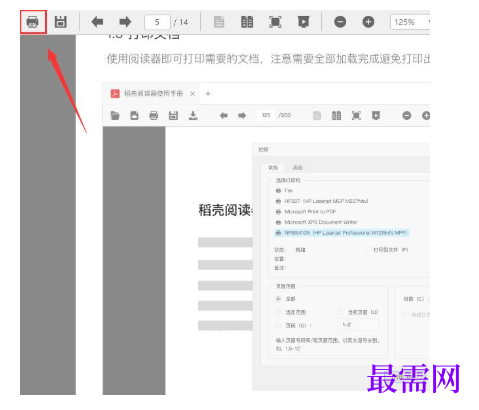The image size is (479, 410).
Task: Click the save icon in top toolbar
Action: (x=61, y=22)
